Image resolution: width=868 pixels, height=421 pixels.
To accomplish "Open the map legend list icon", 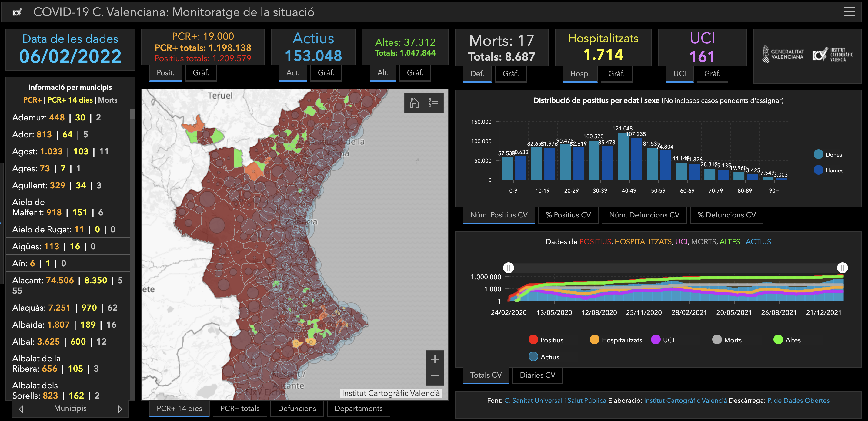I will click(x=433, y=103).
